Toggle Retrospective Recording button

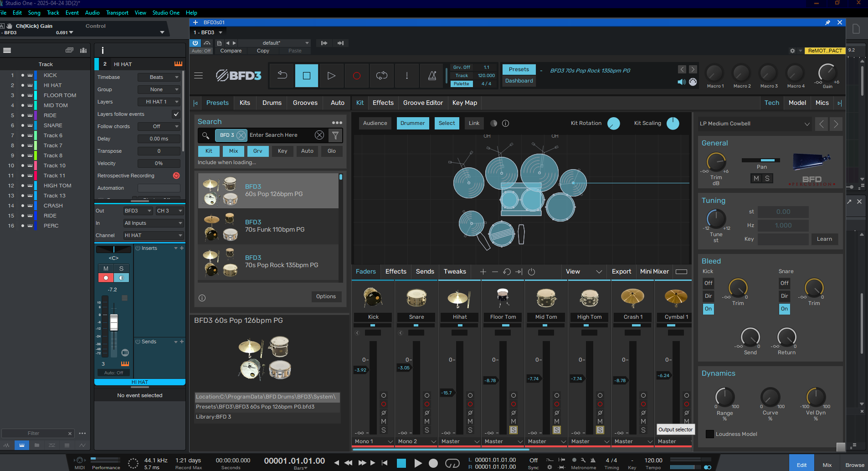pyautogui.click(x=176, y=176)
